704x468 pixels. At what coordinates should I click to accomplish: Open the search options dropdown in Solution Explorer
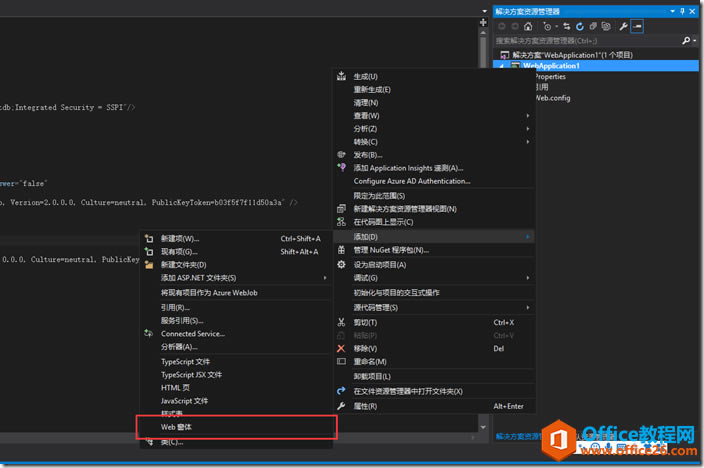pyautogui.click(x=694, y=40)
